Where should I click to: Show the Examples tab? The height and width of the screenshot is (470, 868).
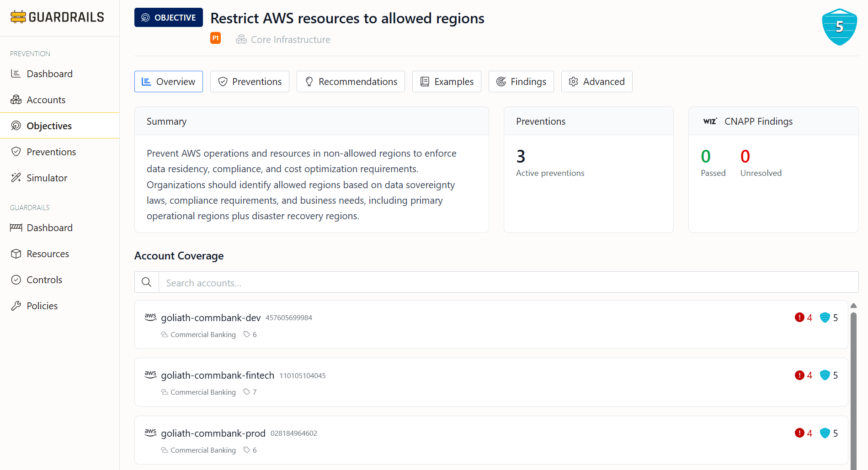pyautogui.click(x=447, y=82)
